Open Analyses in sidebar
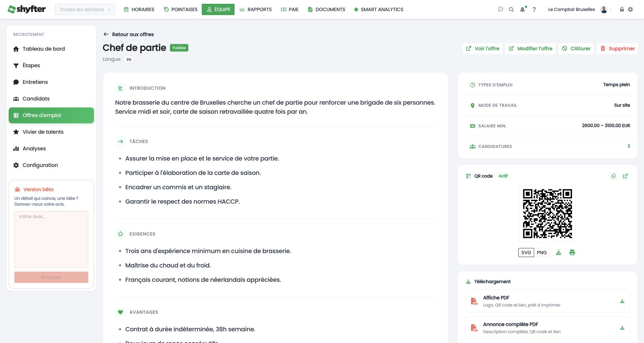The width and height of the screenshot is (644, 343). click(51, 148)
